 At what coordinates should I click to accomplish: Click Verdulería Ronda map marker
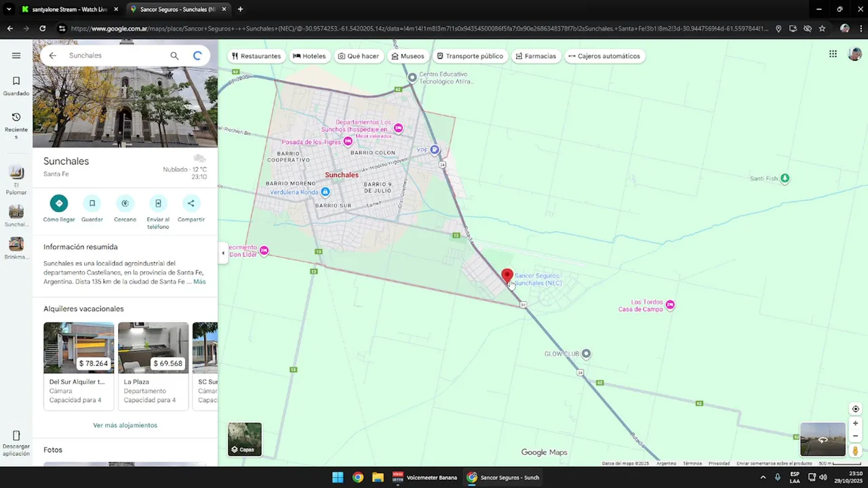point(325,192)
